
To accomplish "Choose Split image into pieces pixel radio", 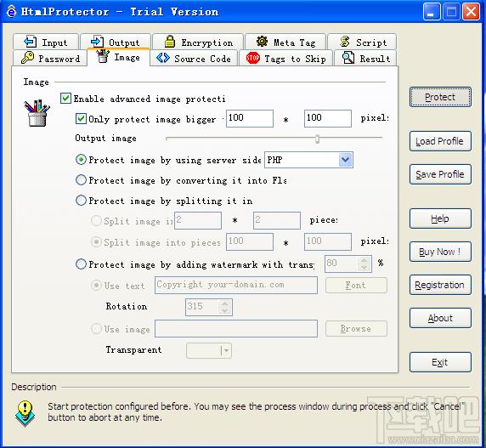I will point(96,241).
